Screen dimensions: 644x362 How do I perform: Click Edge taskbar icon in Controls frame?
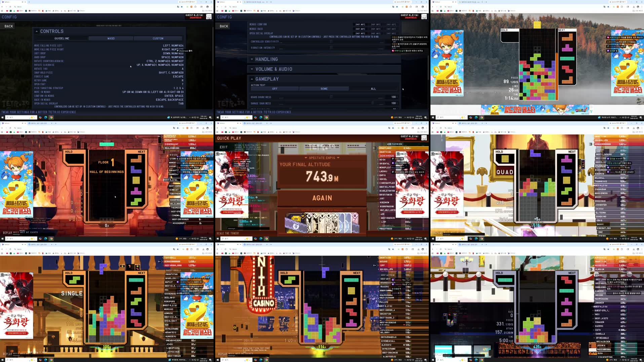pyautogui.click(x=46, y=118)
